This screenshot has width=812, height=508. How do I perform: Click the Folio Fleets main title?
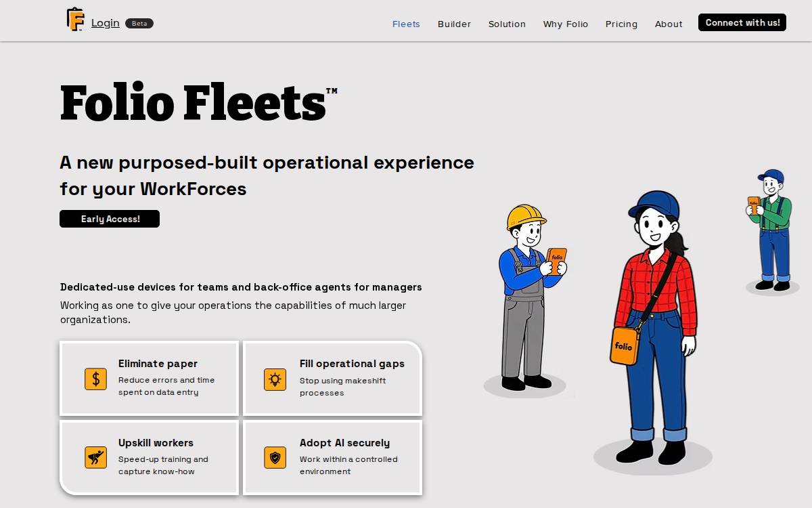pos(198,103)
